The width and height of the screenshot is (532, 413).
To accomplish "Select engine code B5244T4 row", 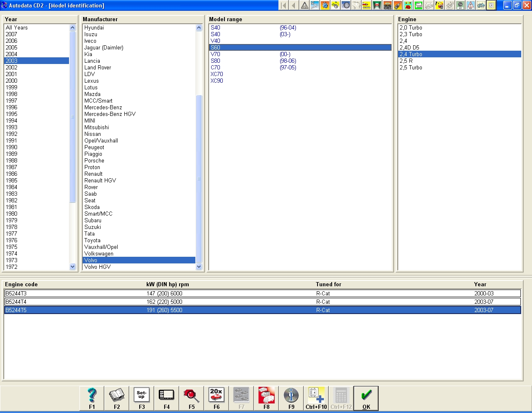I will point(262,302).
